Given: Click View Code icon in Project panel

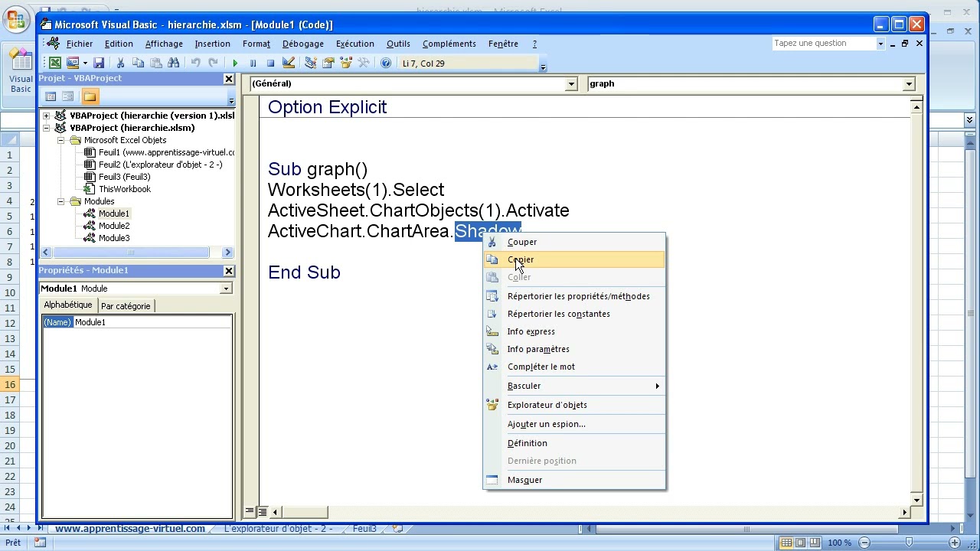Looking at the screenshot, I should [x=51, y=96].
